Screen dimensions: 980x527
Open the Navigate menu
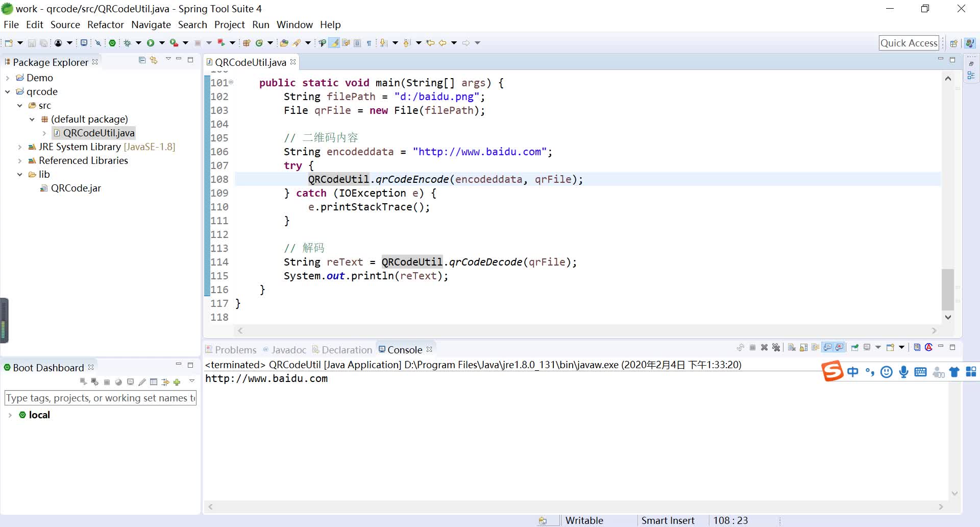(151, 25)
